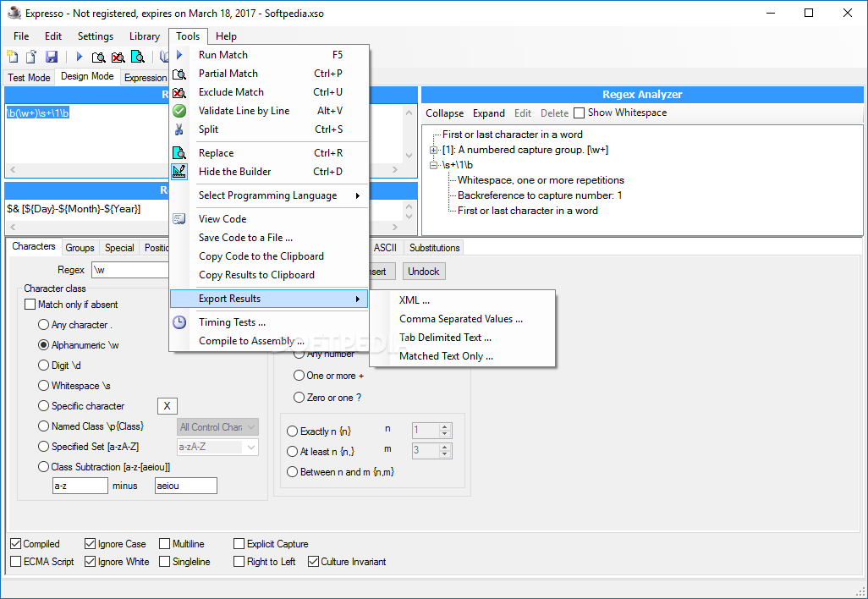This screenshot has height=599, width=868.
Task: Choose Comma Separated Values export
Action: pos(462,319)
